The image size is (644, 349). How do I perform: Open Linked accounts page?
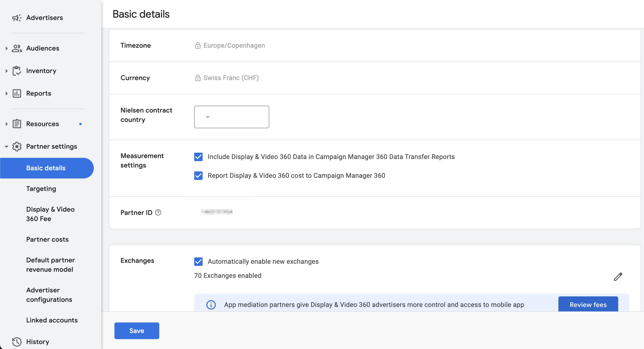coord(52,320)
